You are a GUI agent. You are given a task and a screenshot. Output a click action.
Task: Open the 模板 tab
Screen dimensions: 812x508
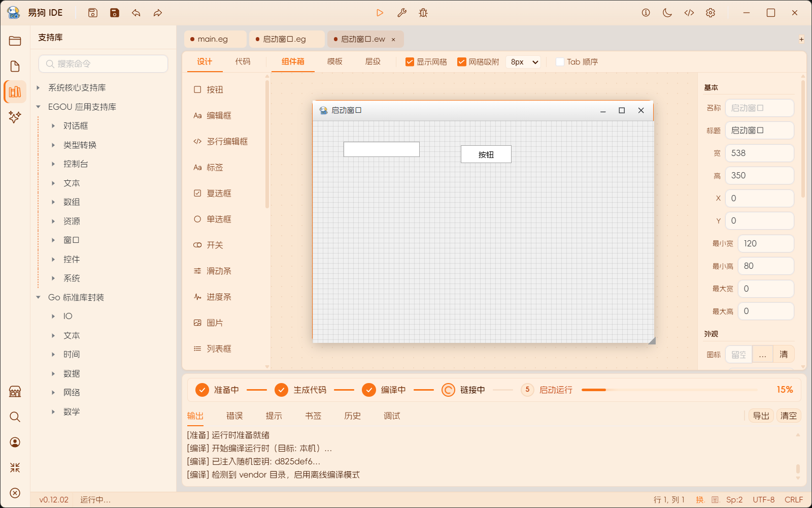[334, 61]
